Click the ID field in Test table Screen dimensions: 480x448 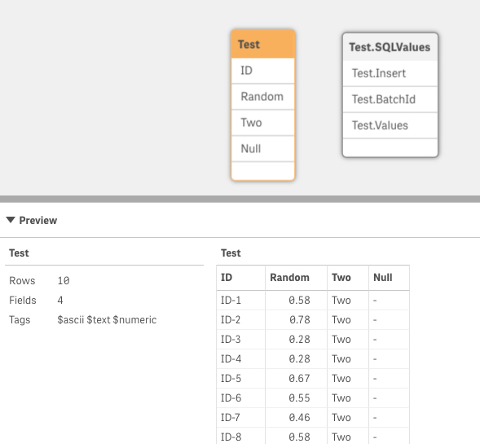(x=263, y=71)
